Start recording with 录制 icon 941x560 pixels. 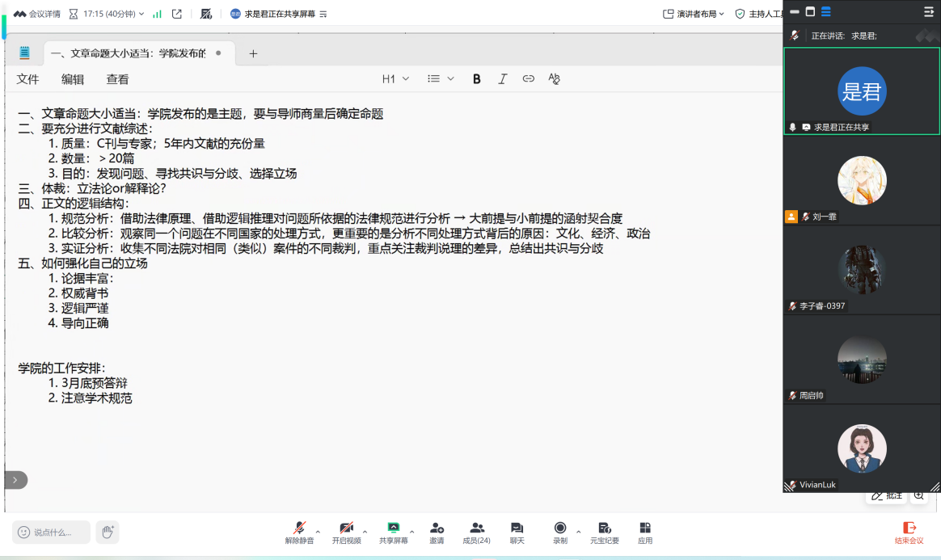pos(560,528)
